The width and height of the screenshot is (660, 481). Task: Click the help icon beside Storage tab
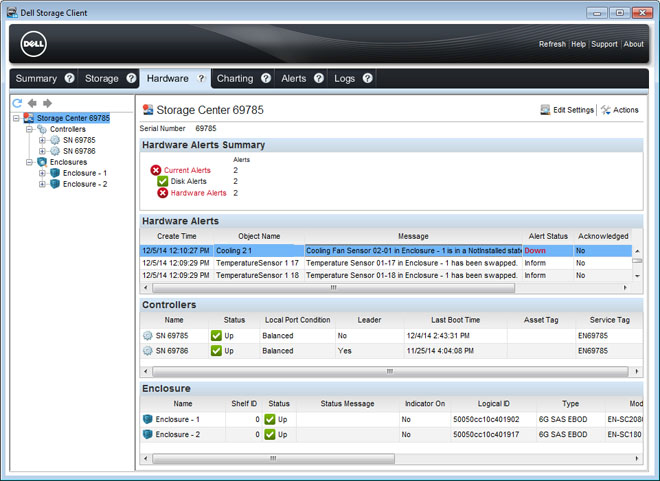[x=131, y=78]
